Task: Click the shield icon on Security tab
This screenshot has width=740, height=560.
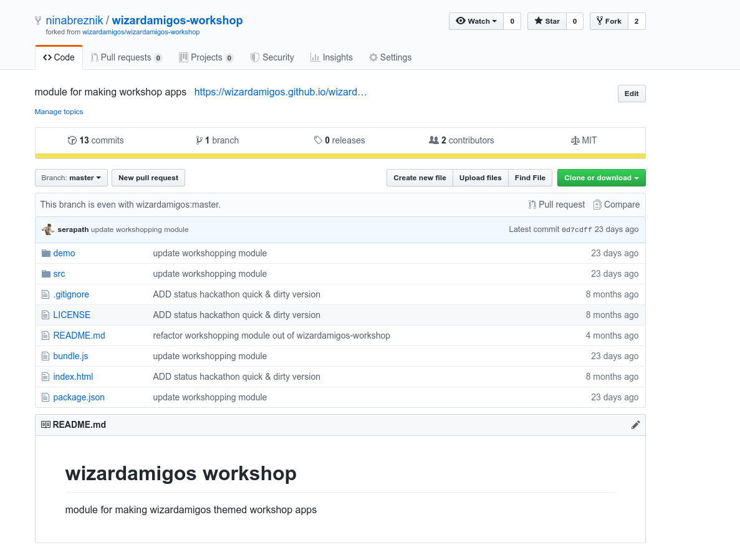Action: click(x=255, y=57)
